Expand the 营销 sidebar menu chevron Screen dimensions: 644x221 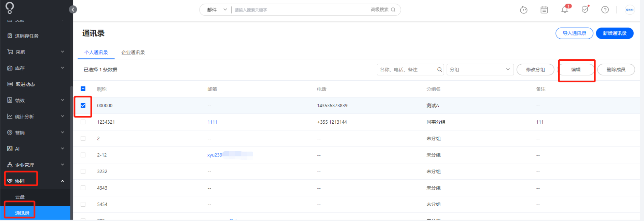pos(63,132)
